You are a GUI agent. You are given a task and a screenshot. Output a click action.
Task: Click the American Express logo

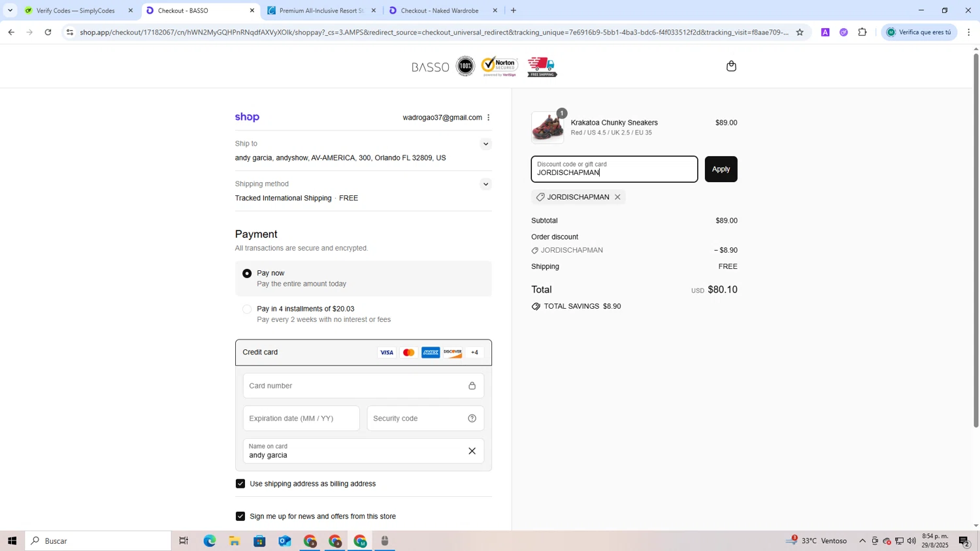coord(431,353)
